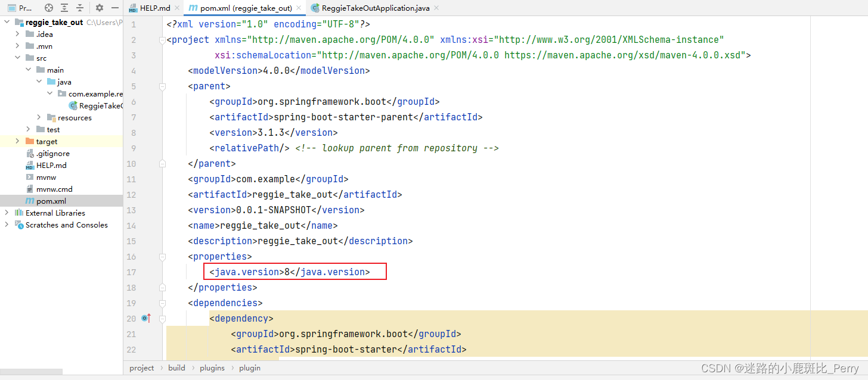Collapse the parent block fold marker on line 5
Screen dimensions: 868x380
pyautogui.click(x=162, y=86)
